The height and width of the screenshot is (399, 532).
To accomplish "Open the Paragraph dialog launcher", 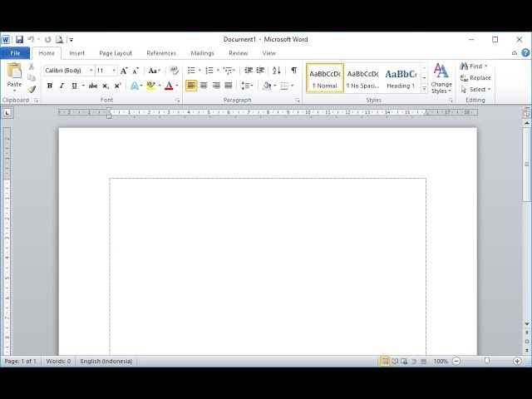I will coord(298,101).
